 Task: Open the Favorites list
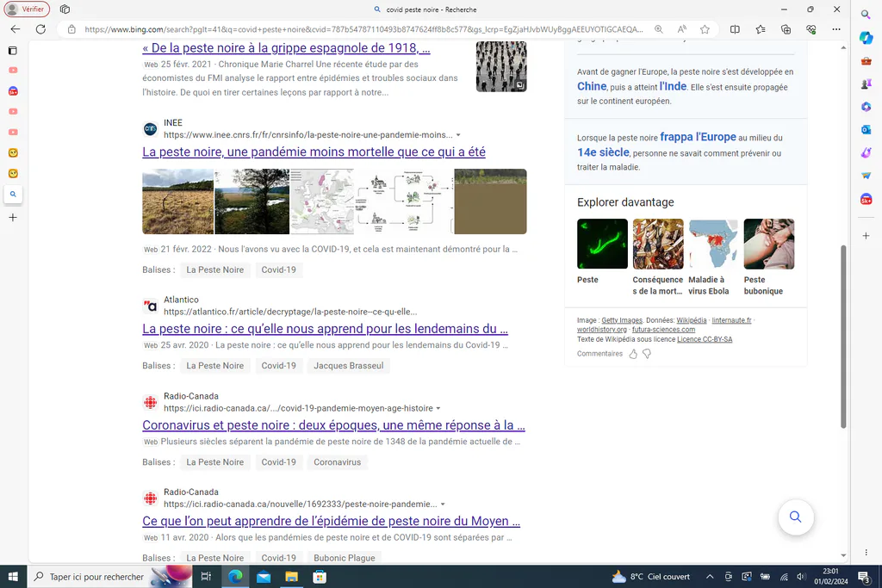coord(761,29)
